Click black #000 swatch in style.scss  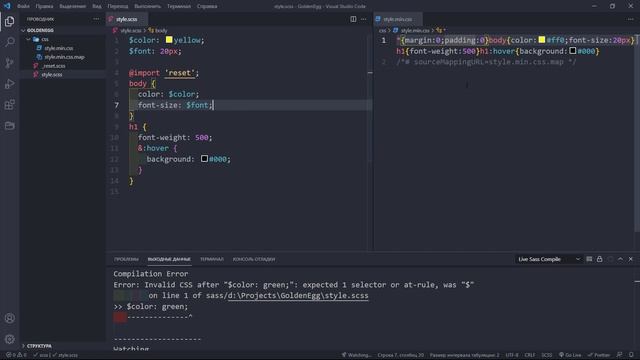pyautogui.click(x=204, y=159)
